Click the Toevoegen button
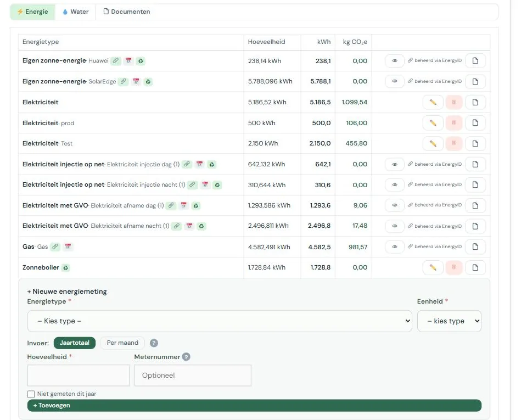 click(x=254, y=406)
